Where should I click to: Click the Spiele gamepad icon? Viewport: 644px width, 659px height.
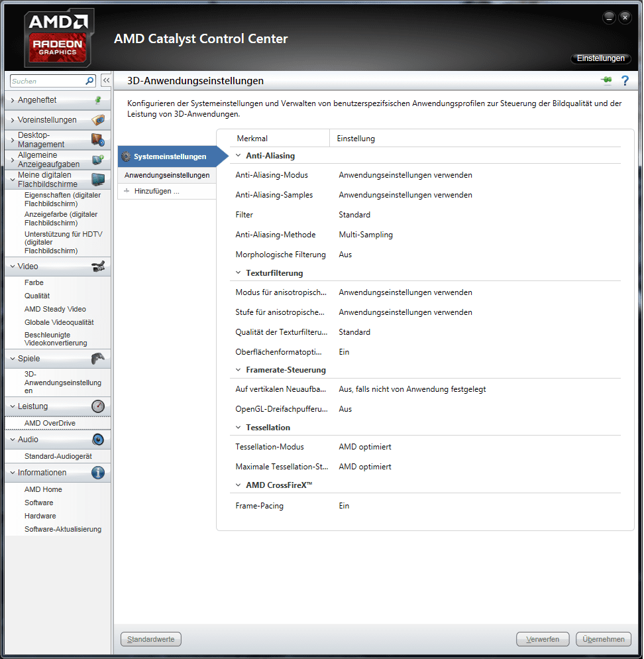98,359
